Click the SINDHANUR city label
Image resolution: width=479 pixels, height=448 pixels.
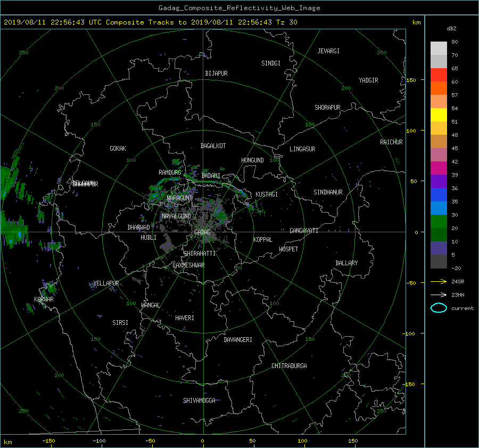tap(328, 192)
